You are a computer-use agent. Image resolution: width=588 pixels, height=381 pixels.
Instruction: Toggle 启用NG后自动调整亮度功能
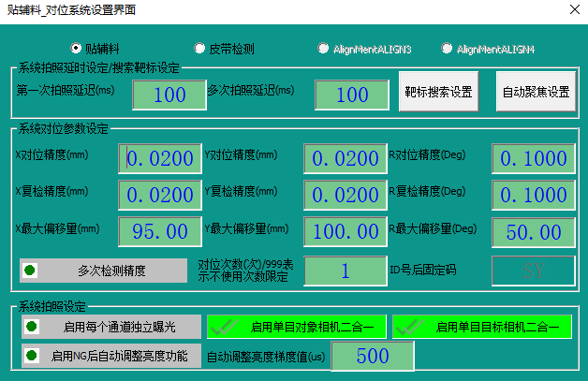111,356
